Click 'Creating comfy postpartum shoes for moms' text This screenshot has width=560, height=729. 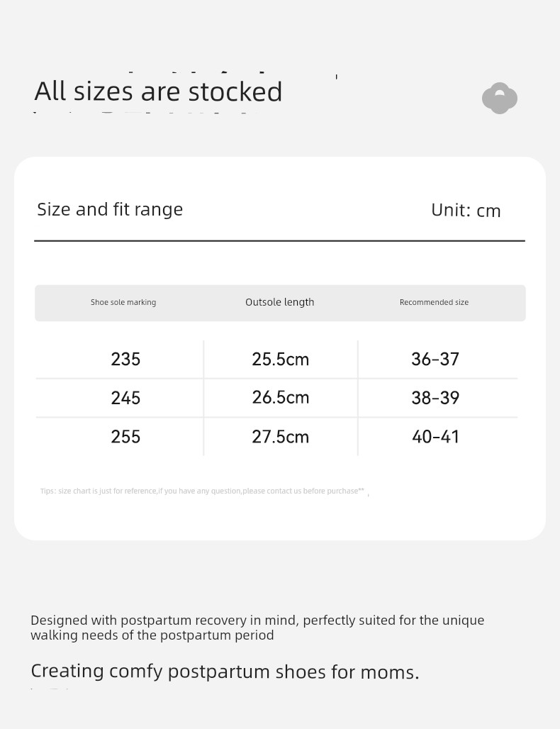(x=225, y=672)
